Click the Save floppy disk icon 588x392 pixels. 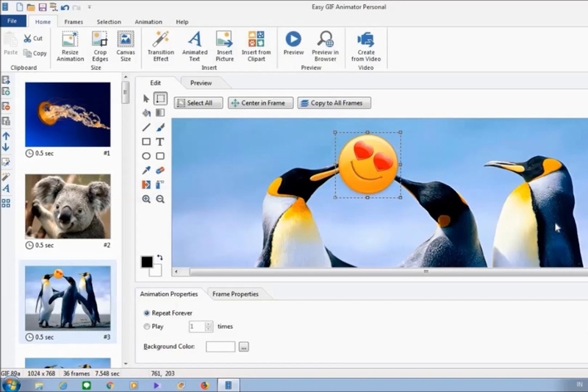pyautogui.click(x=43, y=7)
